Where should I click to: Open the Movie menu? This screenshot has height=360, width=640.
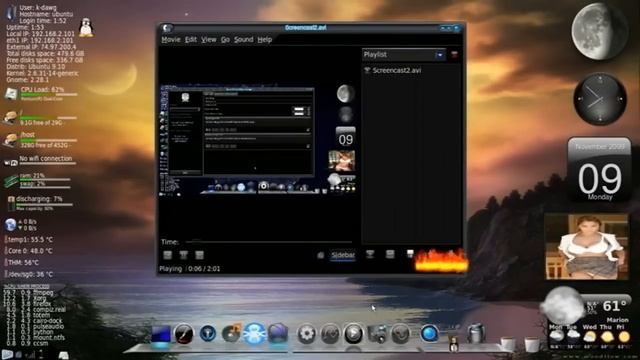coord(171,40)
